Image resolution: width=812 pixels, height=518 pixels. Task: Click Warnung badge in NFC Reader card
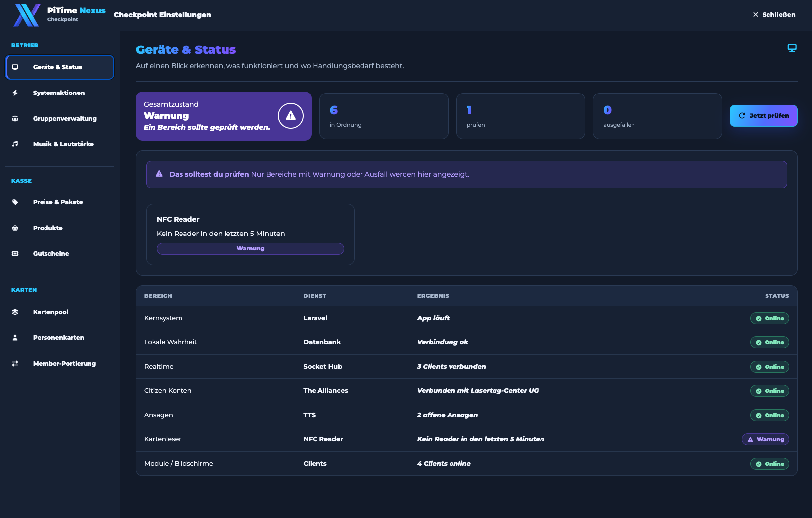coord(250,249)
